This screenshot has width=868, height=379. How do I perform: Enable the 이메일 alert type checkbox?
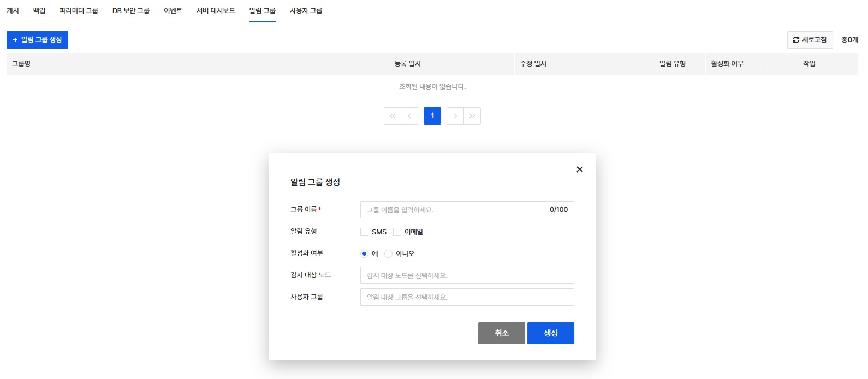(397, 232)
